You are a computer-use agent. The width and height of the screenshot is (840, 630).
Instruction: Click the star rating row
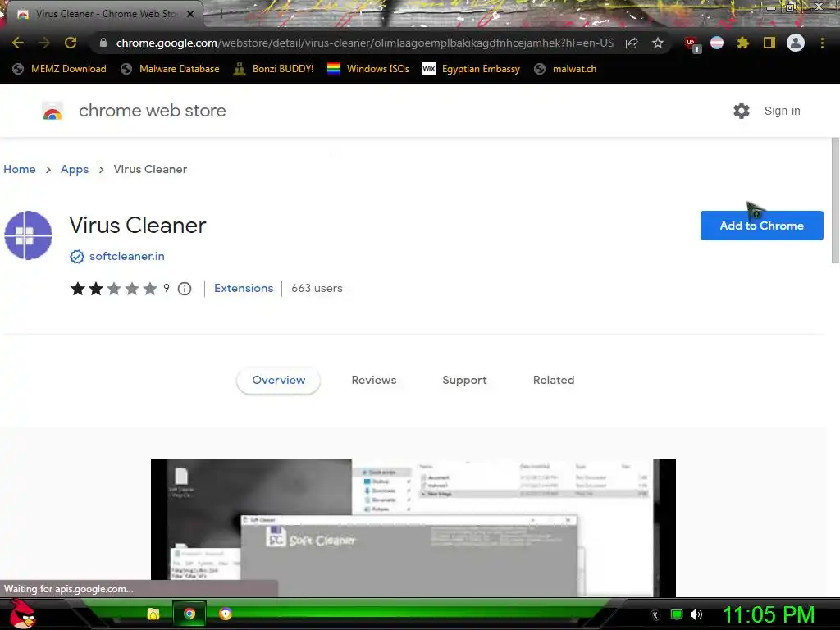point(113,289)
